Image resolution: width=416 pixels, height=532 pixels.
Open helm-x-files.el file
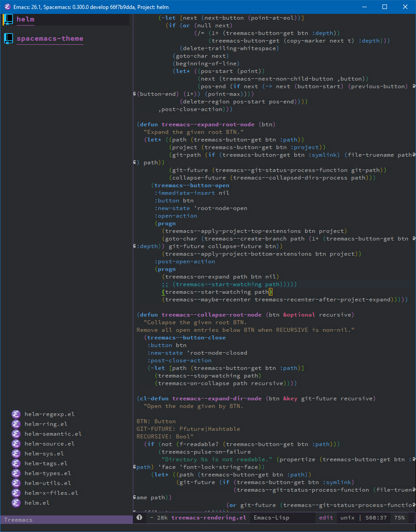point(51,493)
